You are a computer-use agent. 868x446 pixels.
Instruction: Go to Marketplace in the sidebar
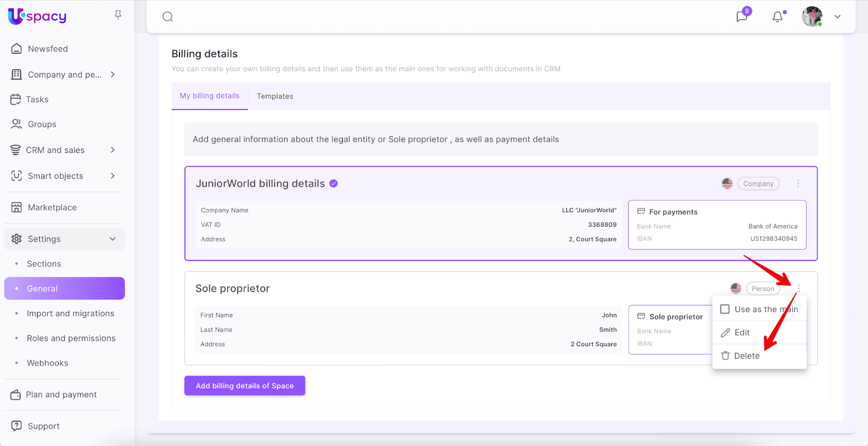tap(52, 207)
